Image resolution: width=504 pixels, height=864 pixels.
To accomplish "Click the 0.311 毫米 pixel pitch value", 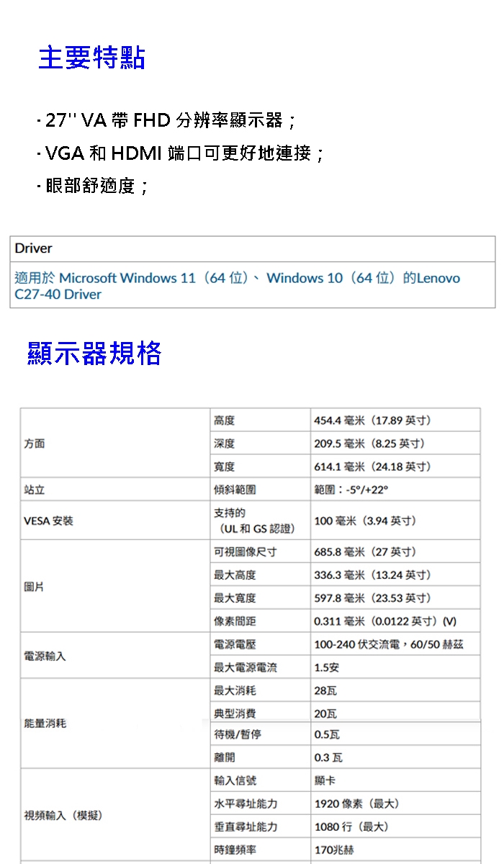I will click(x=385, y=621).
